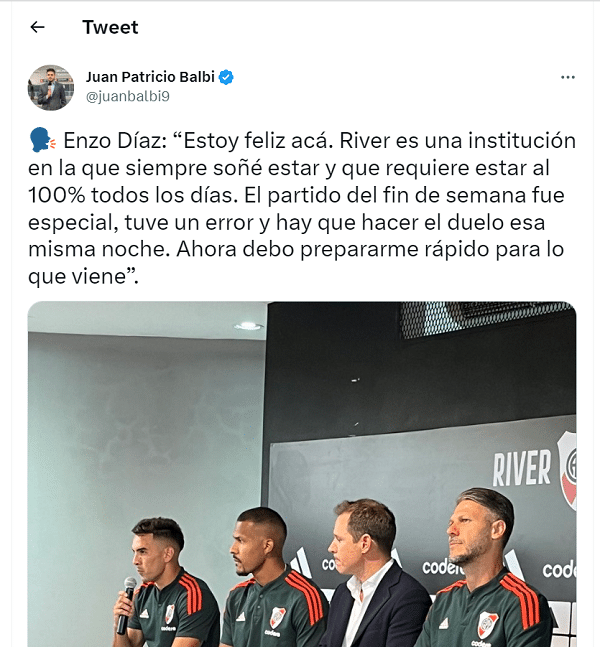Click the ventilation grille in photo

tap(487, 319)
